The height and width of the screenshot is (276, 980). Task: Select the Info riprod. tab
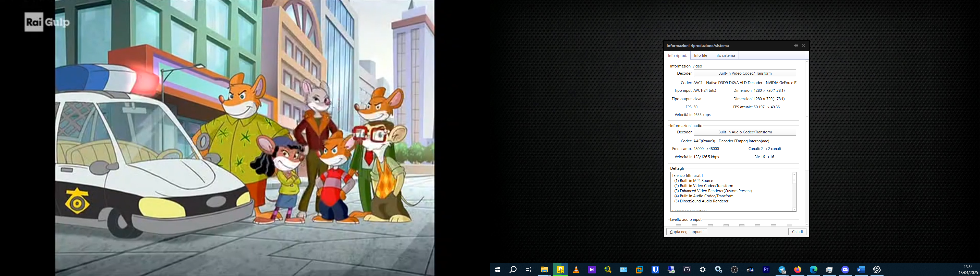[x=678, y=56]
